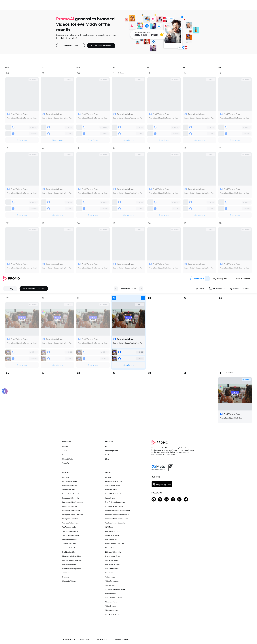Image resolution: width=257 pixels, height=644 pixels.
Task: Open the Pricing link in the footer
Action: [65, 447]
